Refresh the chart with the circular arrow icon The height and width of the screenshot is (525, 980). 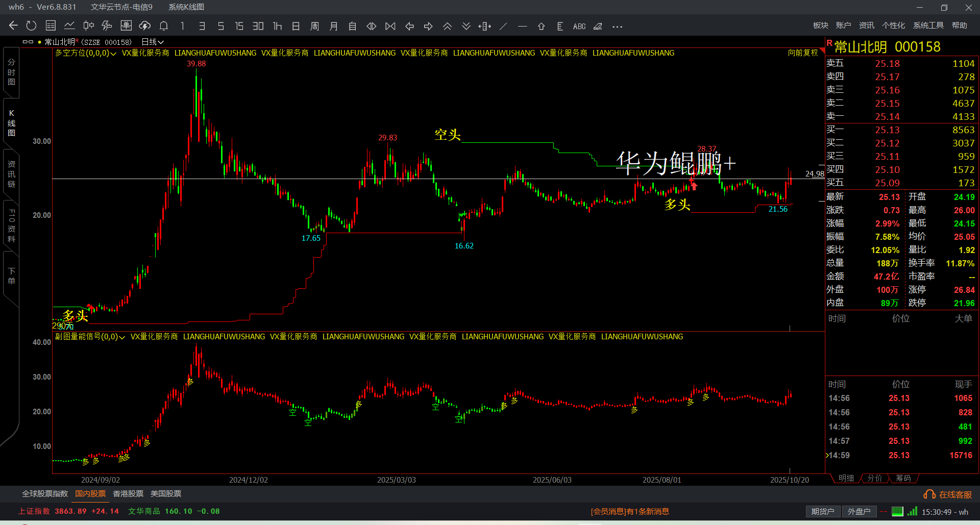tap(31, 26)
